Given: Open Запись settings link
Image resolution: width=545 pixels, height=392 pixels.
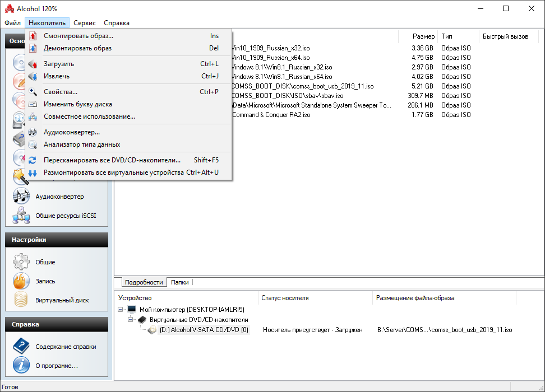Looking at the screenshot, I should click(x=45, y=281).
